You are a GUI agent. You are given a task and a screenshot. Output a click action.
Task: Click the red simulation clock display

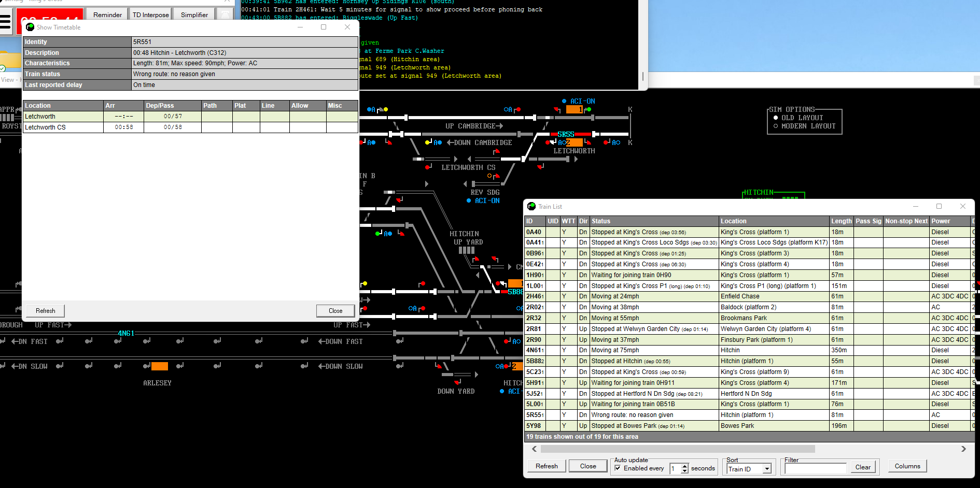pos(50,21)
